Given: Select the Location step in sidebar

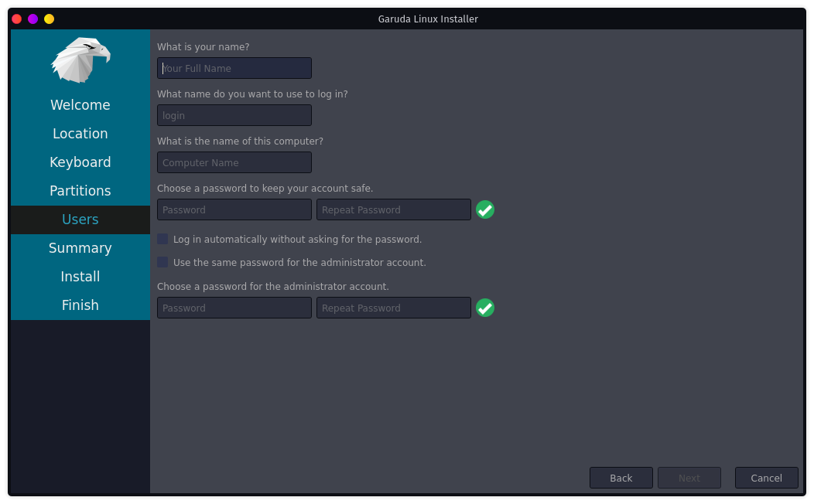Looking at the screenshot, I should pyautogui.click(x=80, y=134).
